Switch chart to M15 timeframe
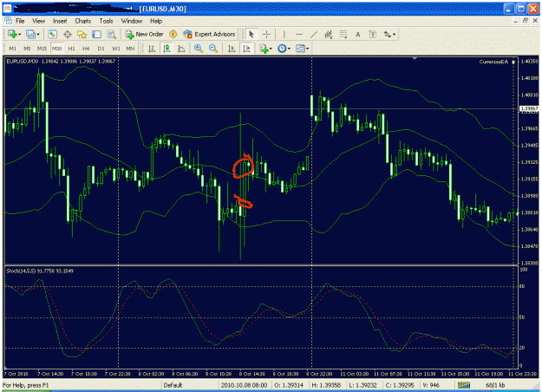Viewport: 542px width, 392px height. click(x=42, y=49)
